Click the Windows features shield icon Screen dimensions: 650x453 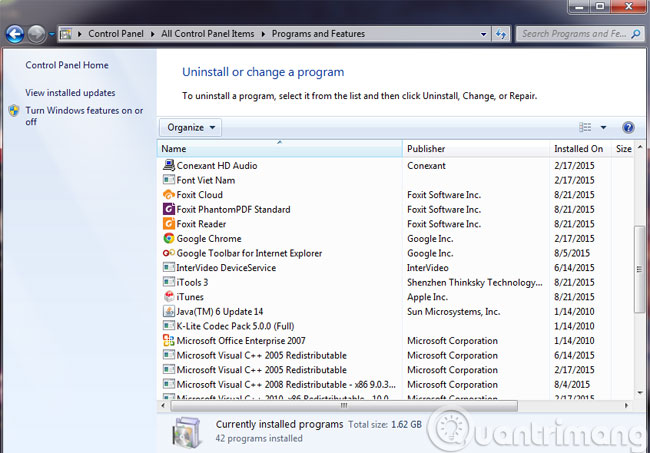(14, 111)
